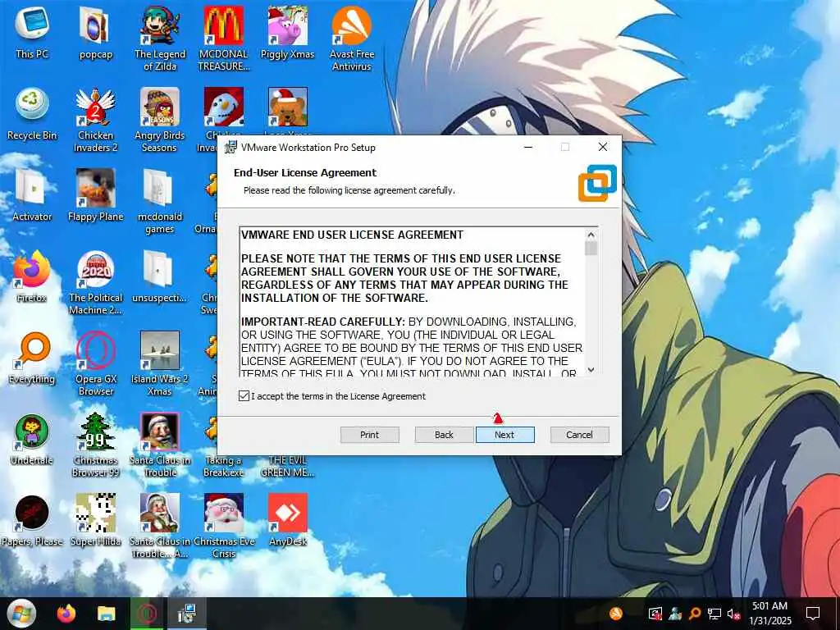Select Santa Claus in Trouble shortcut
840x630 pixels.
pos(160,445)
